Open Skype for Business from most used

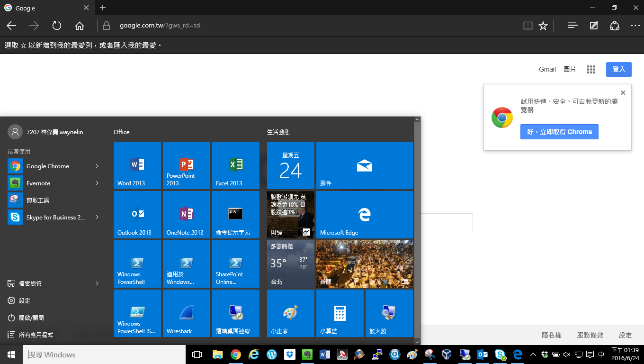[47, 217]
